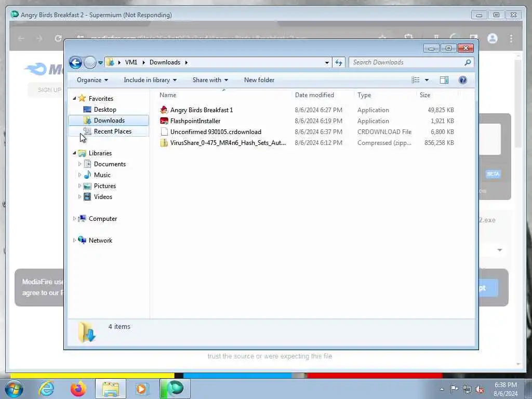Viewport: 532px width, 399px height.
Task: Open Windows Media Player from the taskbar
Action: pyautogui.click(x=141, y=389)
